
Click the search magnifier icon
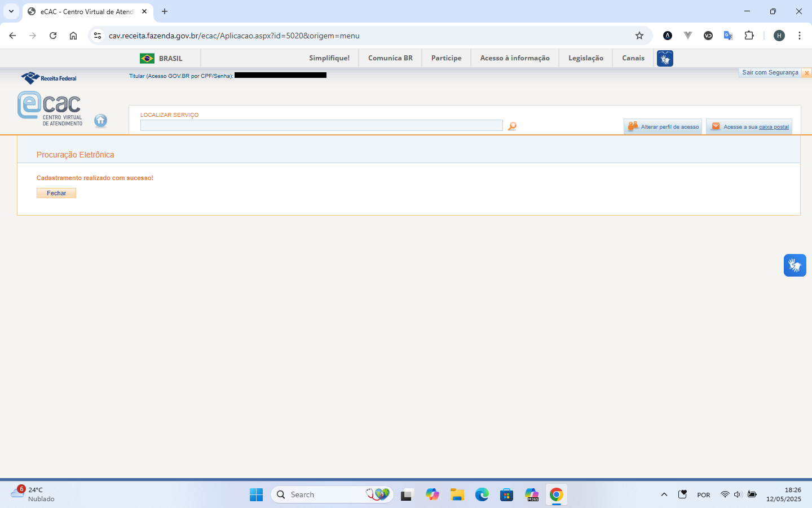click(512, 126)
